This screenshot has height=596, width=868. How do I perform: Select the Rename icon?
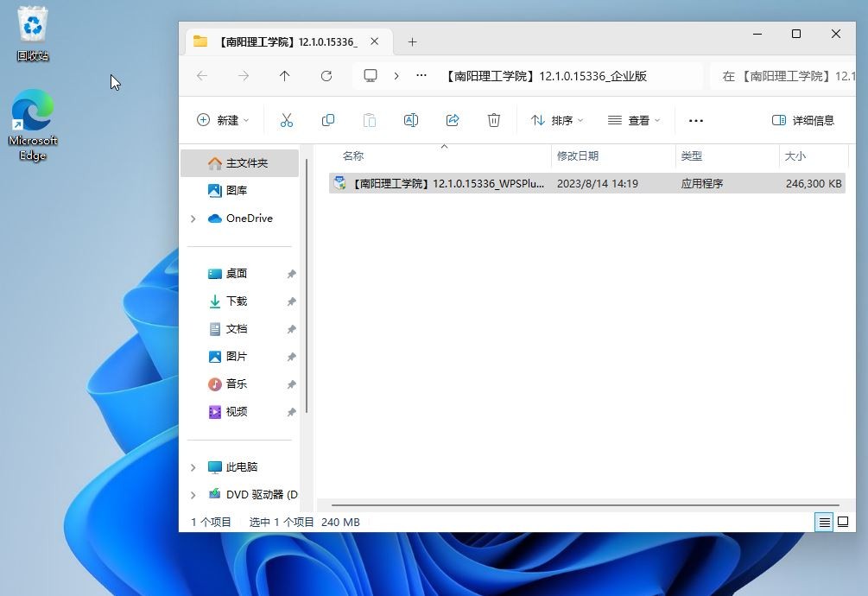click(x=411, y=120)
